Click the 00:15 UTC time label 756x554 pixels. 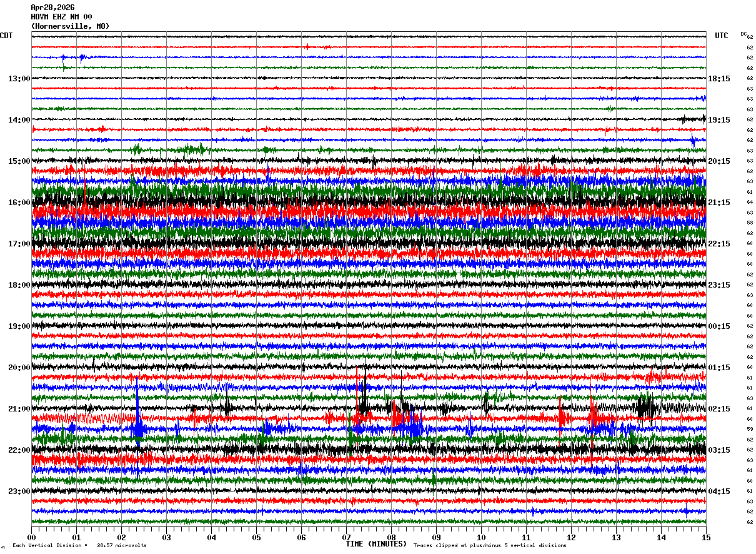point(719,326)
